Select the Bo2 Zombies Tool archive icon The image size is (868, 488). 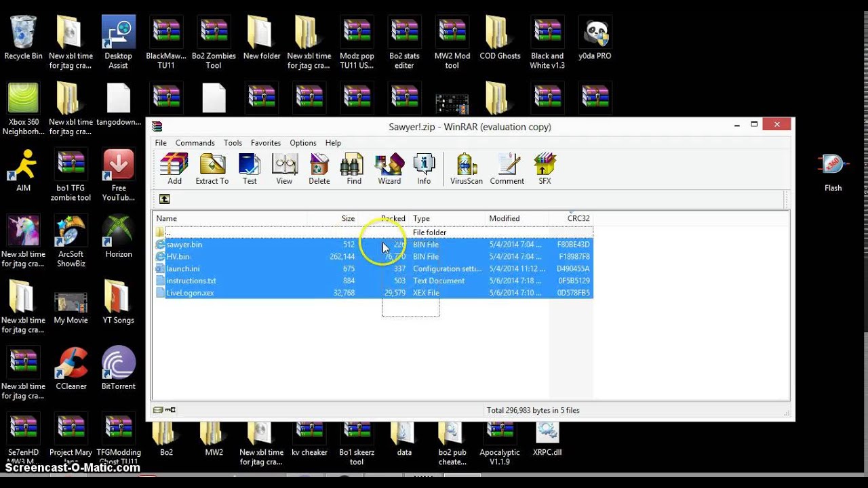point(214,42)
